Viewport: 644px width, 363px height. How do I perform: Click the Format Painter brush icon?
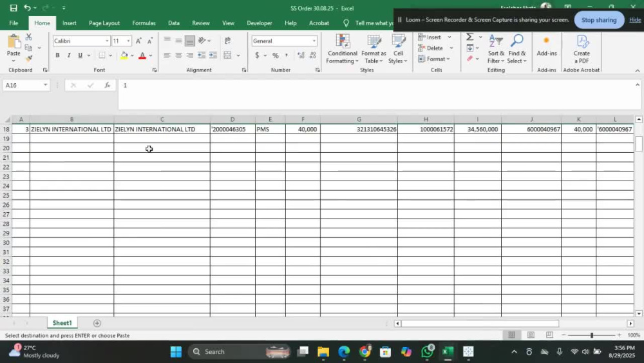pos(28,59)
